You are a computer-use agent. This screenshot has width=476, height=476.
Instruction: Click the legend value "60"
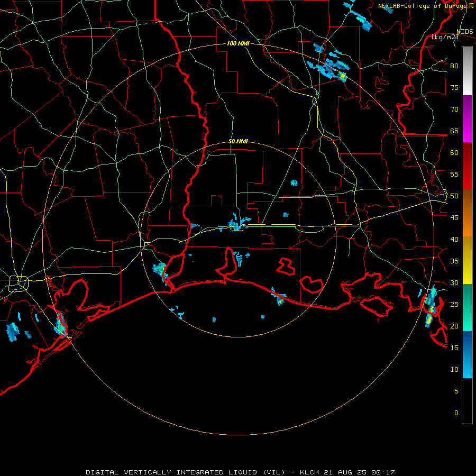[x=454, y=153]
